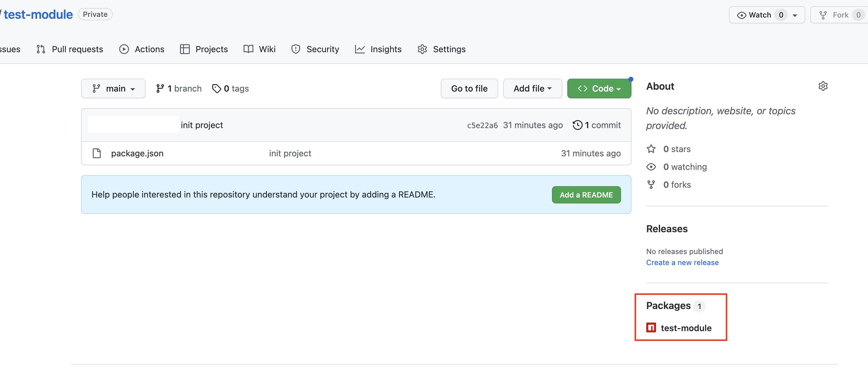Click the tag icon beside 0 tags
The width and height of the screenshot is (868, 368).
(216, 89)
